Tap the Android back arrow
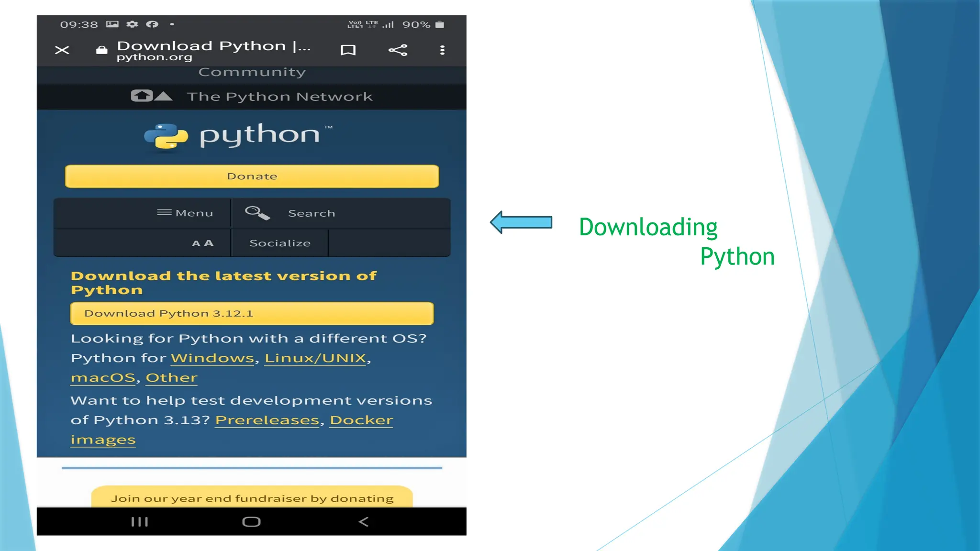The image size is (980, 551). [364, 522]
